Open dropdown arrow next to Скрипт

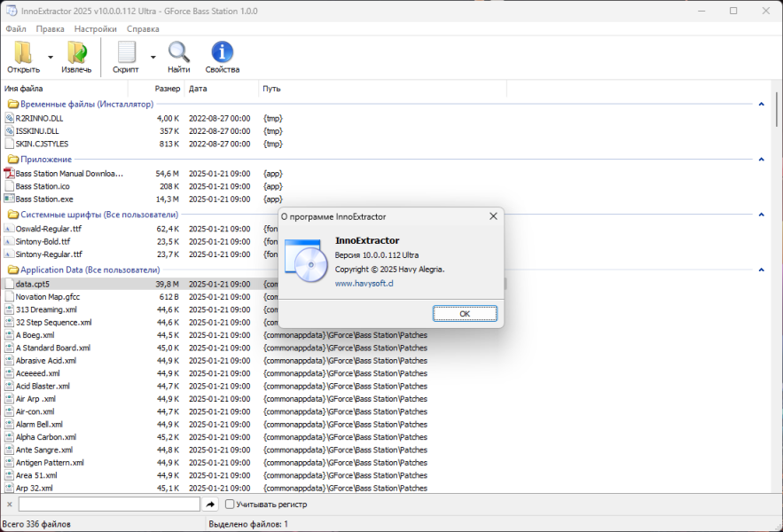click(x=153, y=57)
